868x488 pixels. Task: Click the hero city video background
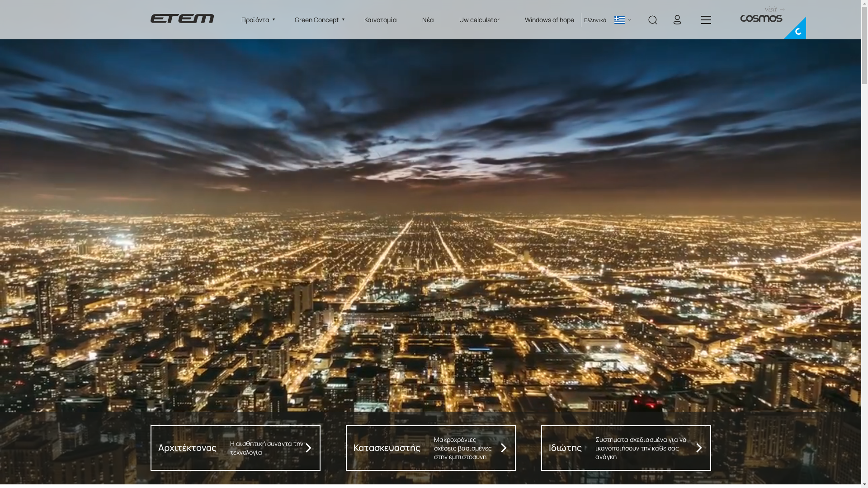(430, 225)
